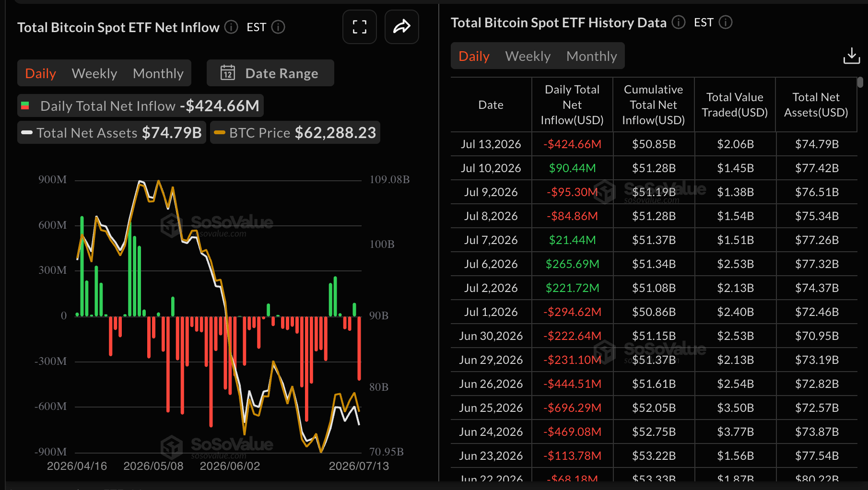Click the 109.08B right axis label

click(x=389, y=179)
